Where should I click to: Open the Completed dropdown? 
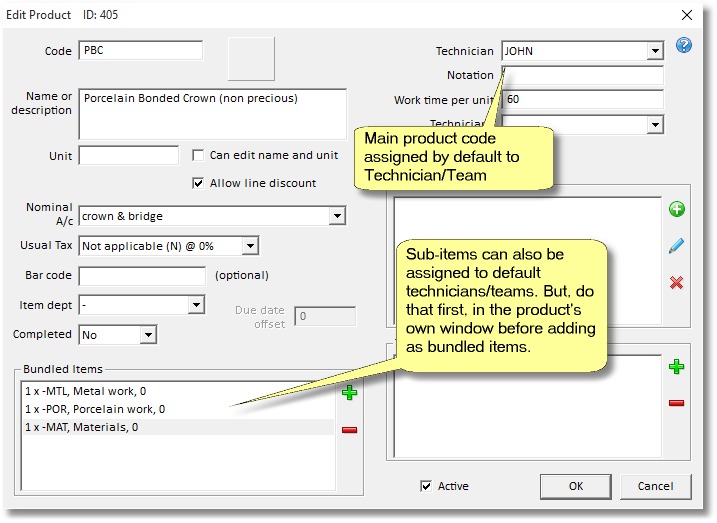148,335
